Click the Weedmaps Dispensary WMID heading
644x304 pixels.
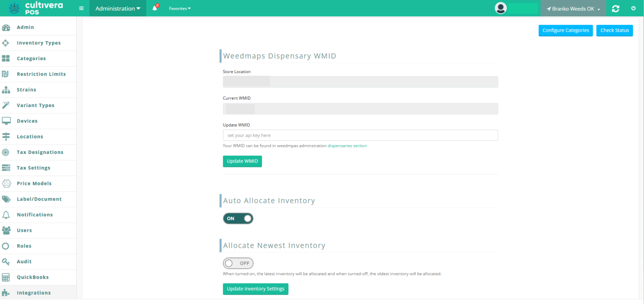pos(280,56)
